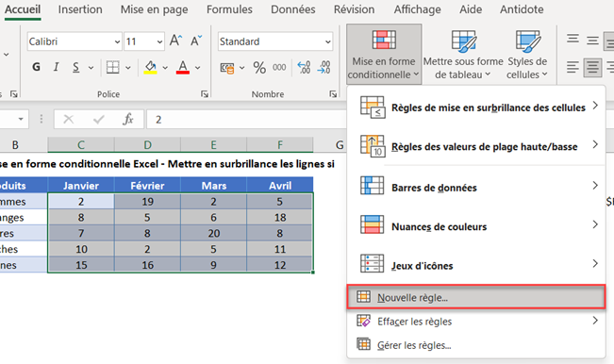The width and height of the screenshot is (614, 364).
Task: Switch to the Accueil tab
Action: point(23,9)
